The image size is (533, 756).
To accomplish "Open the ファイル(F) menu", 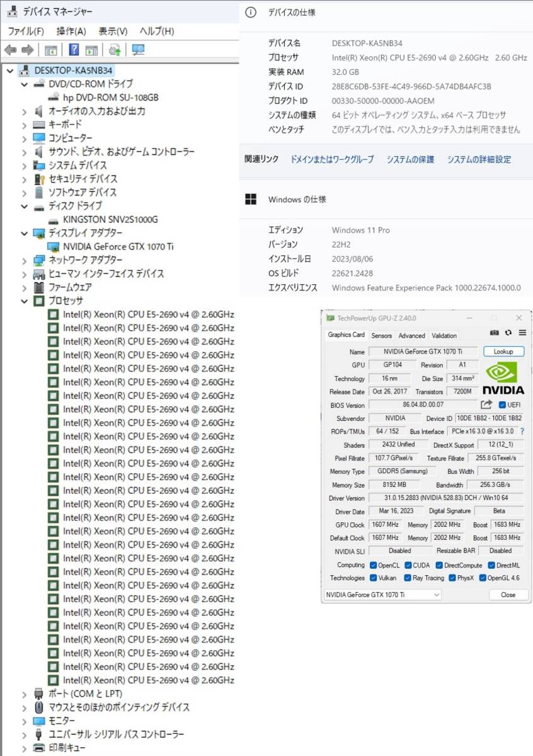I will 26,31.
